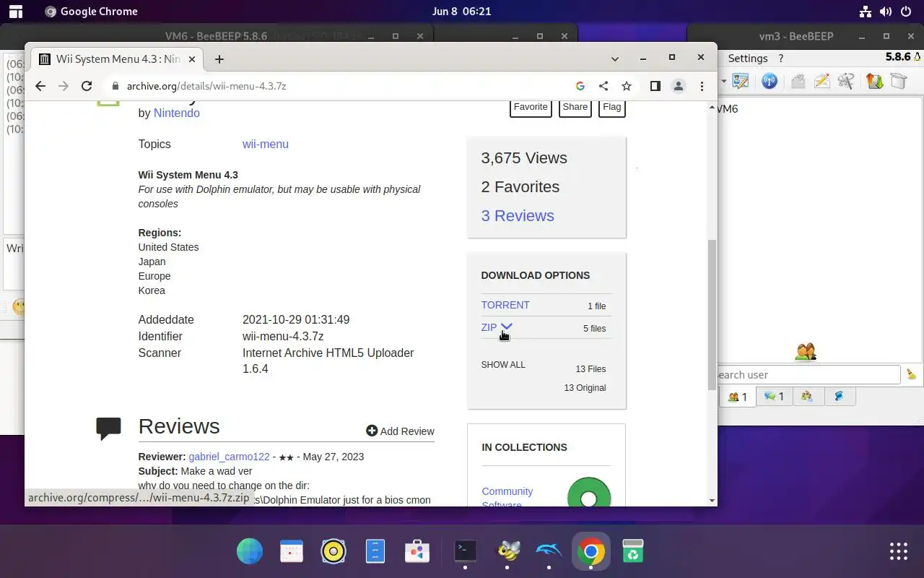Viewport: 924px width, 578px height.
Task: Open Chrome's tab search chevron
Action: (615, 59)
